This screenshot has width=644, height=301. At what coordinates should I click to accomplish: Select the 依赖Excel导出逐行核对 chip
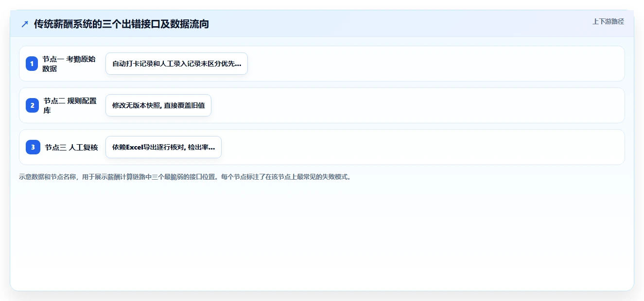[163, 147]
